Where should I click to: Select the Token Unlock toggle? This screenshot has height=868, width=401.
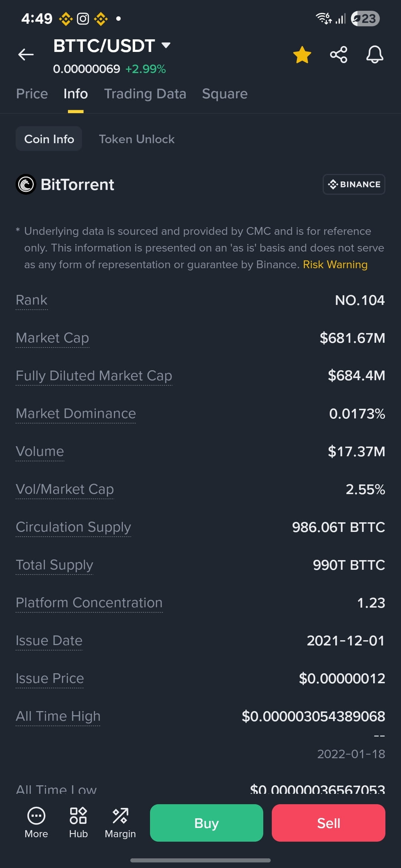137,139
